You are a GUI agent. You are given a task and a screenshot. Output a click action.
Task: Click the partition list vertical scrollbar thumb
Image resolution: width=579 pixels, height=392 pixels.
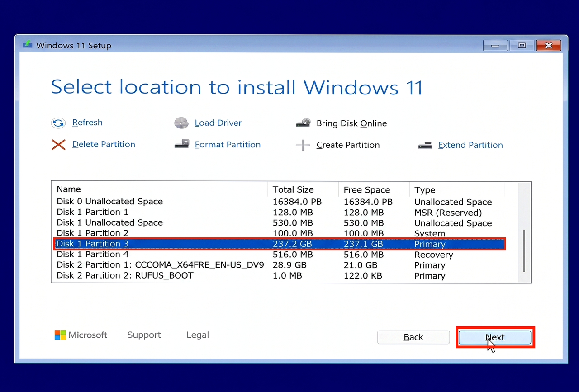[524, 250]
